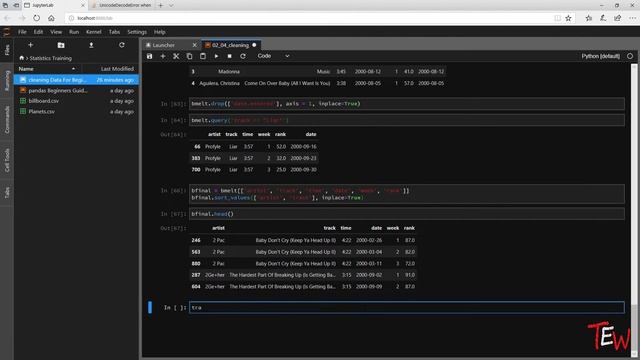Go back in the browser
640x360 pixels.
pos(7,18)
